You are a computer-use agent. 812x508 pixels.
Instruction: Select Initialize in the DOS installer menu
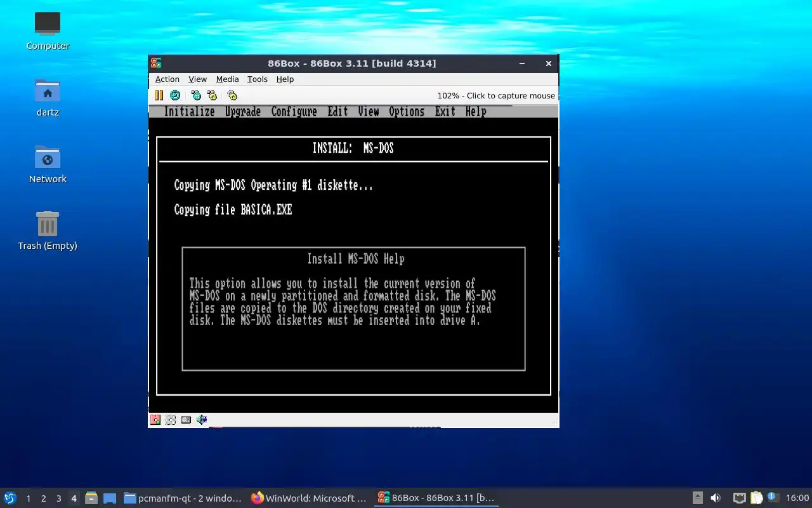189,112
